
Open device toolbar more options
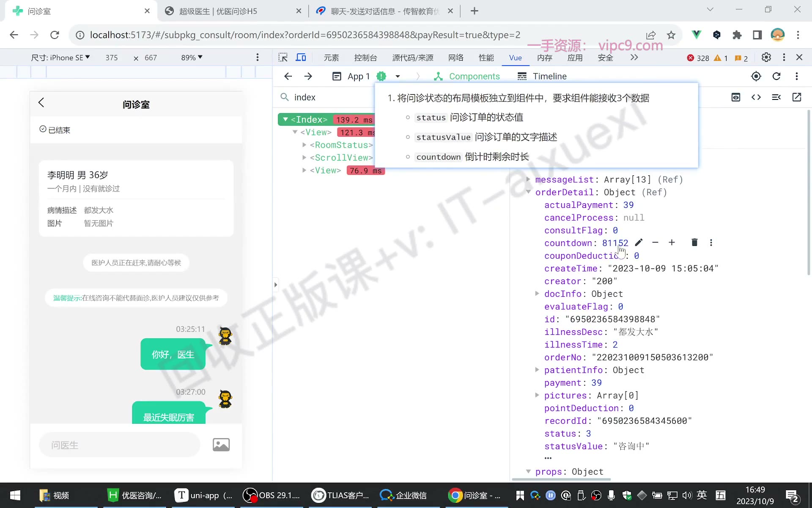(258, 58)
